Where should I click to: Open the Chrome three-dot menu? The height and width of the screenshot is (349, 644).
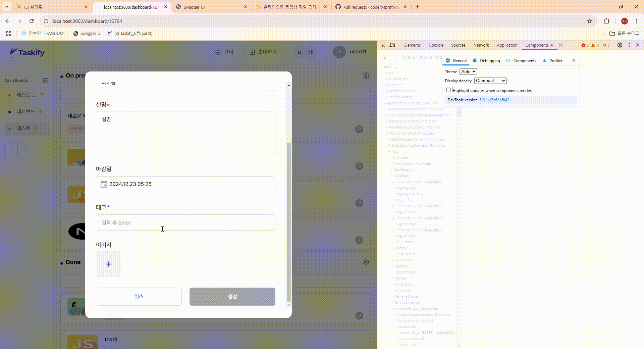pos(637,21)
